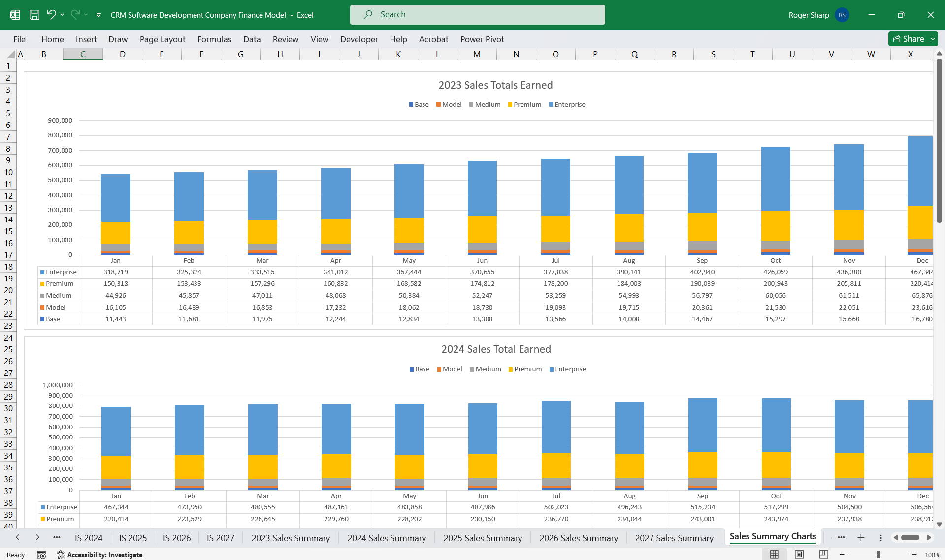This screenshot has height=560, width=945.
Task: Enable Page Break Preview mode
Action: 823,553
